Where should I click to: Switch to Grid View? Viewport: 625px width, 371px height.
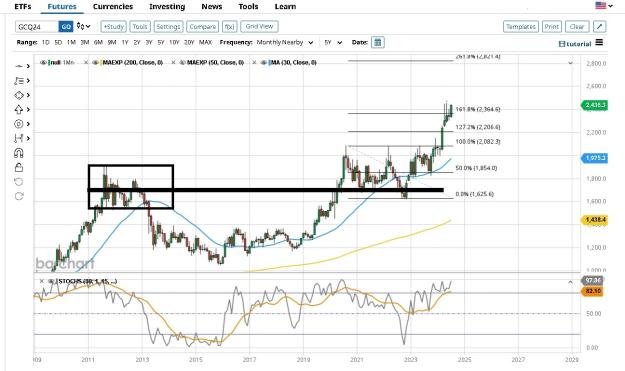[259, 26]
